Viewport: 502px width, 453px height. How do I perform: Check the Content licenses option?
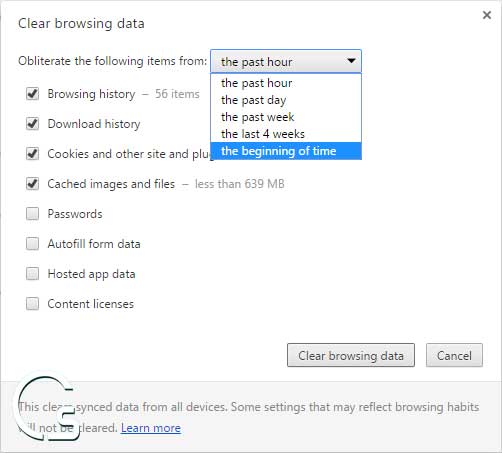[x=32, y=304]
